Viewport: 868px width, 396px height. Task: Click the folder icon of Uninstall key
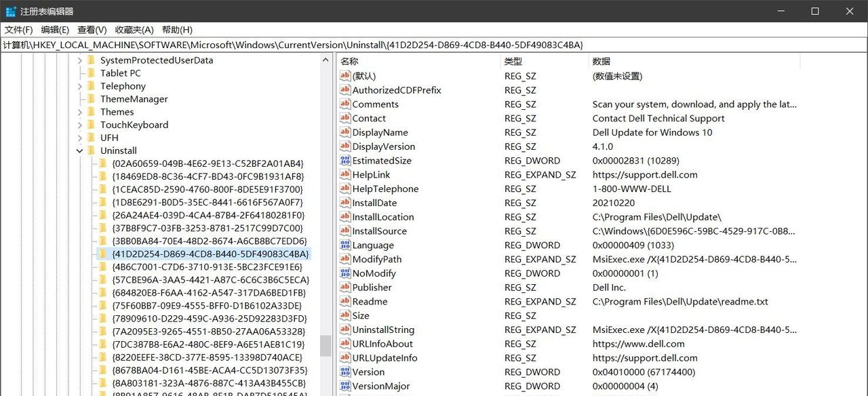point(92,151)
